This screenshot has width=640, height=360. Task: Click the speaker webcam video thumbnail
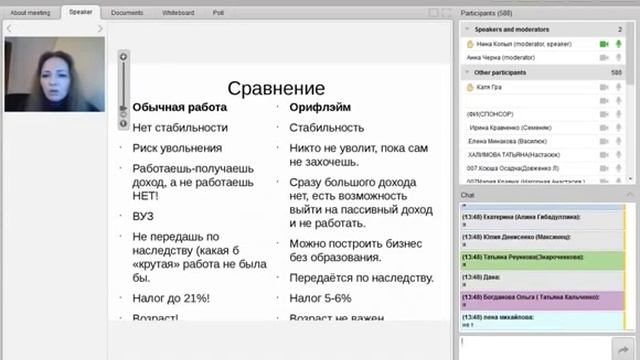click(54, 74)
